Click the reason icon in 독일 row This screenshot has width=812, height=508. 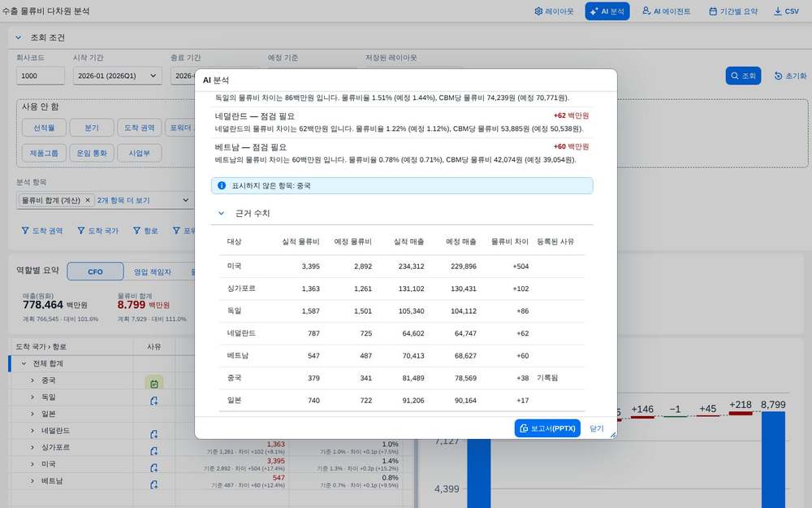[x=153, y=401]
